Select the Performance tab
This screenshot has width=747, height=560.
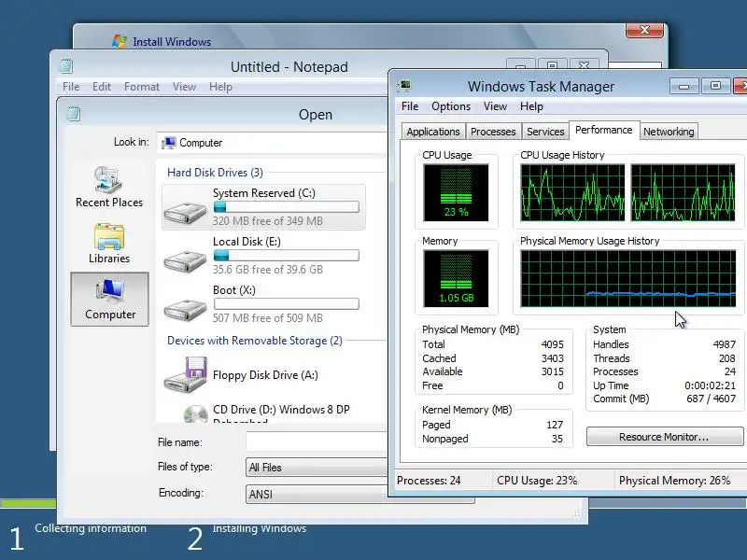(603, 130)
